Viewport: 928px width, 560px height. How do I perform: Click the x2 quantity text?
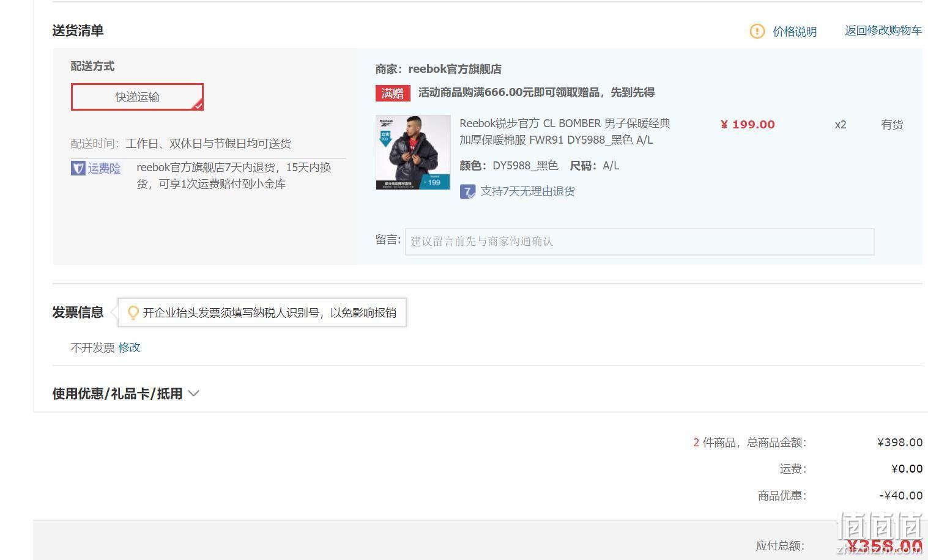point(841,125)
